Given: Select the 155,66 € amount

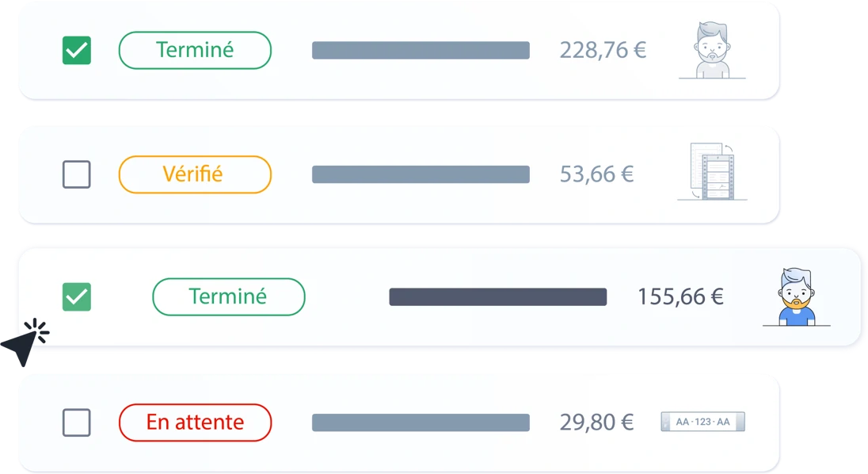Looking at the screenshot, I should (680, 296).
